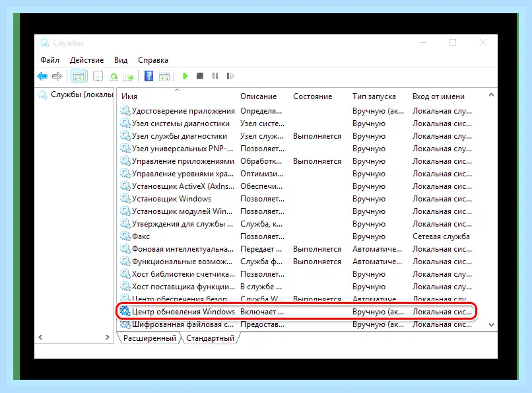532x393 pixels.
Task: Open the Вид menu
Action: coord(121,60)
